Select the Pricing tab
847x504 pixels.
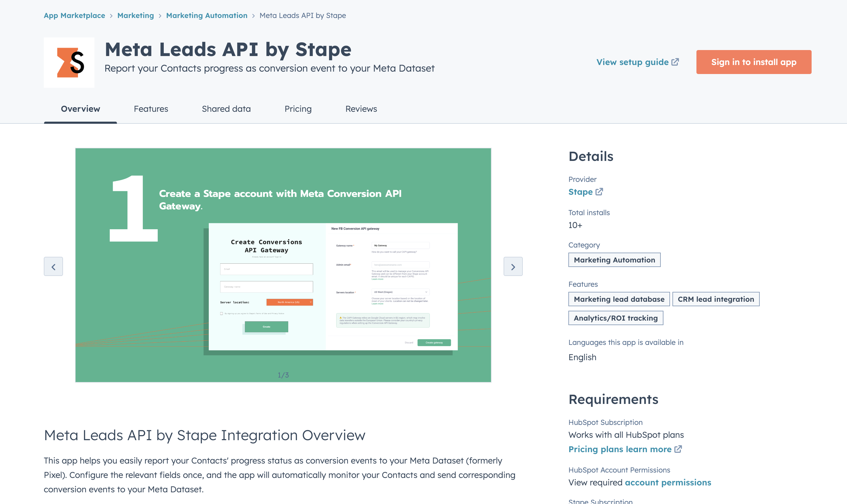tap(298, 108)
